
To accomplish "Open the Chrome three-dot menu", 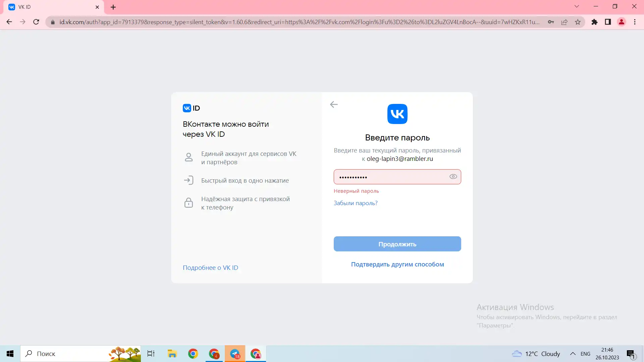I will (x=635, y=22).
